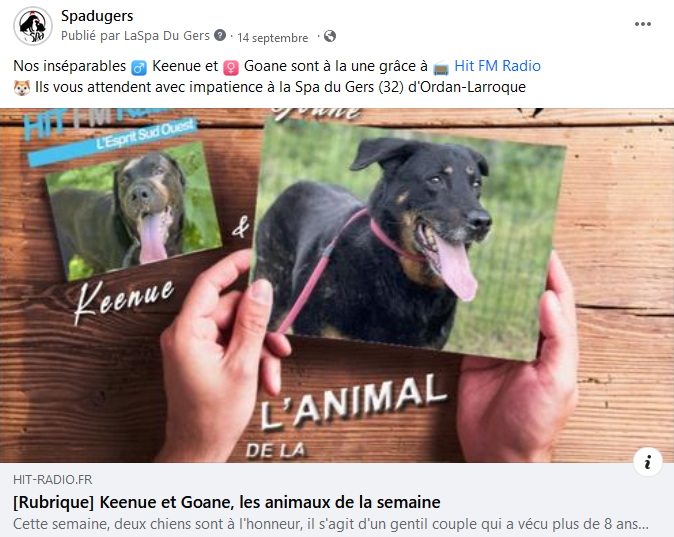Open the Spadugers profile picture
674x537 pixels.
[33, 26]
